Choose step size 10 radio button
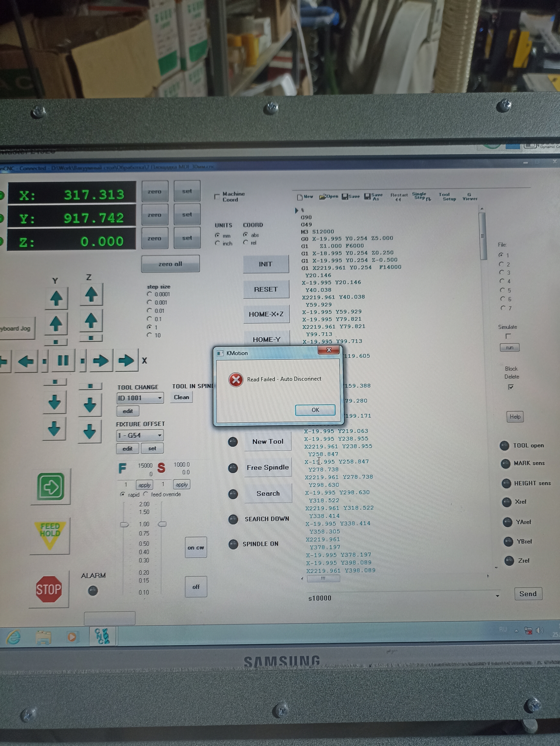 click(149, 335)
